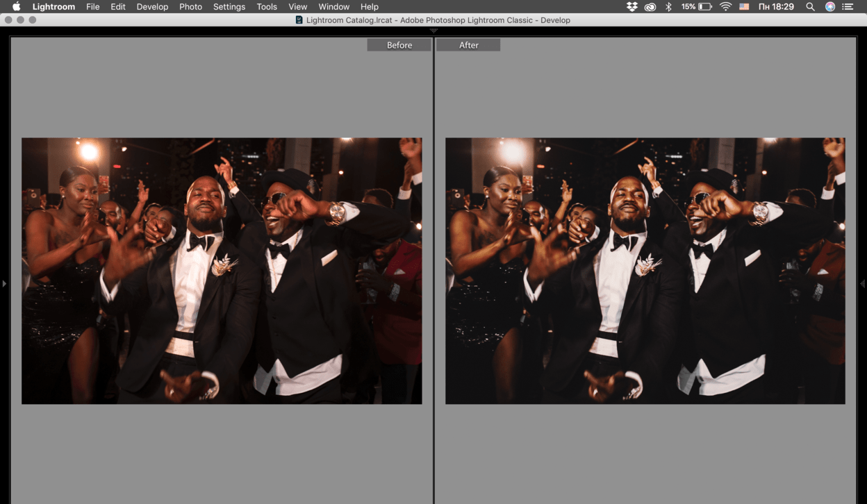Click the Before photo preview
867x504 pixels.
[222, 271]
